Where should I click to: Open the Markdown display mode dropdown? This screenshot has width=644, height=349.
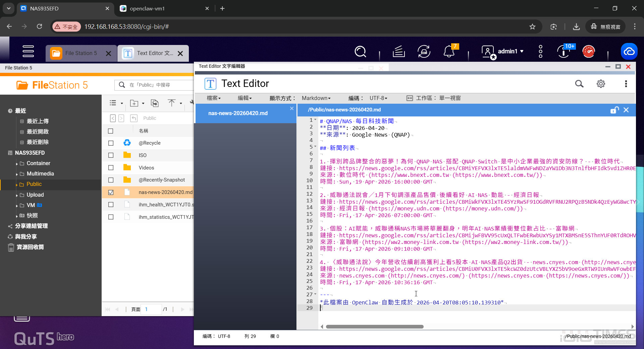pos(316,98)
